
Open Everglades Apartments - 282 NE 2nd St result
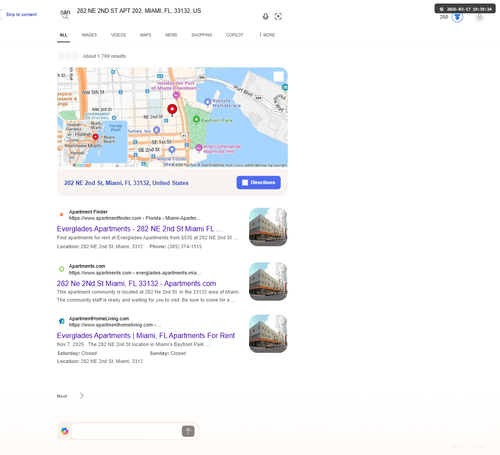click(140, 229)
